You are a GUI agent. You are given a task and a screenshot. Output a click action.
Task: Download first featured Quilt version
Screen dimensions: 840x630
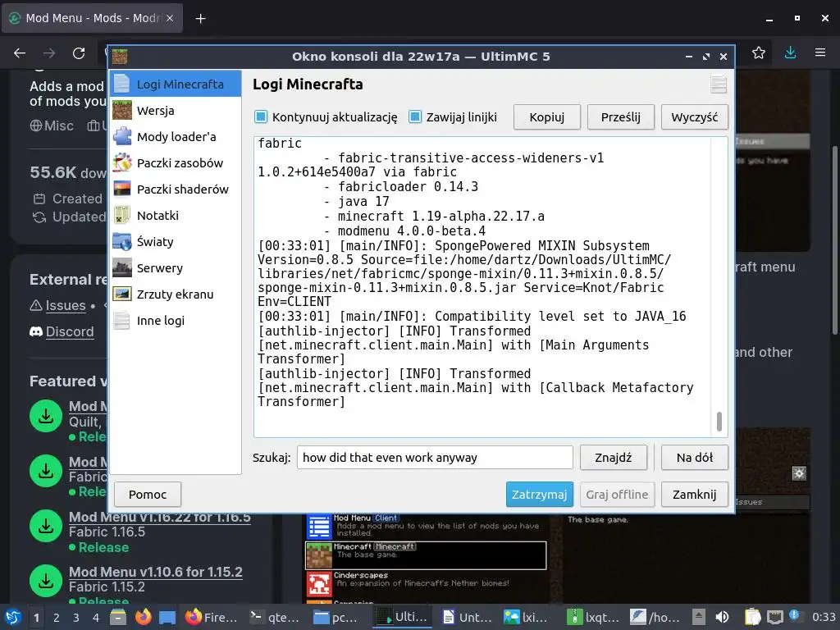[46, 416]
